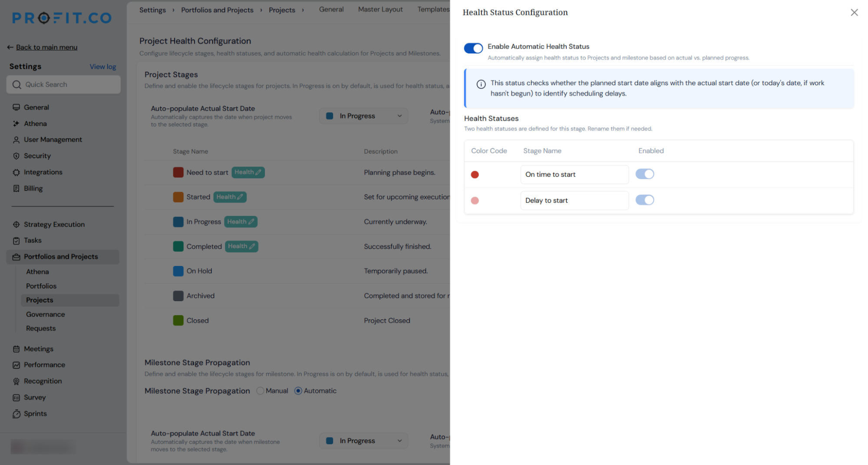Click the Tasks clipboard icon

pos(16,241)
